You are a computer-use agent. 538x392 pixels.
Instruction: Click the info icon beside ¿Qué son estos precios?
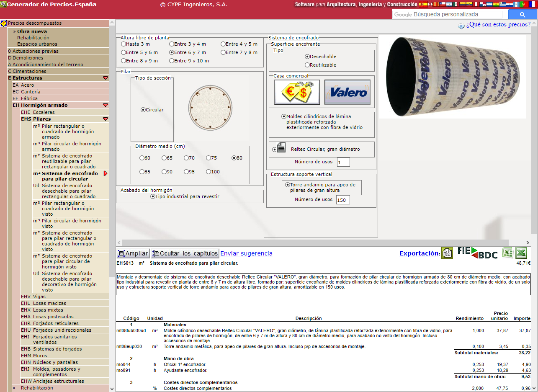(x=461, y=26)
